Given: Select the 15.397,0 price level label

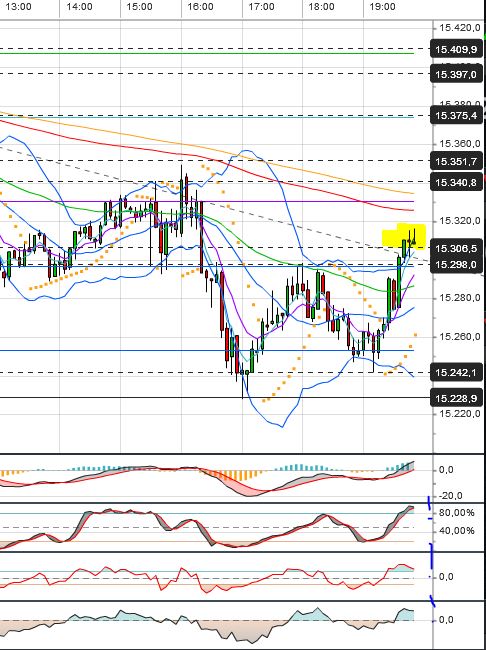Looking at the screenshot, I should [457, 75].
